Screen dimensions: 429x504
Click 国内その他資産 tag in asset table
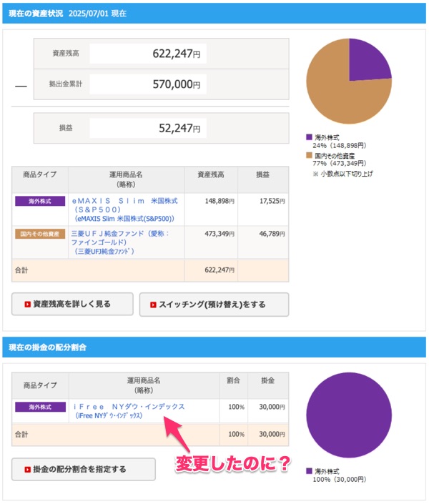(x=40, y=234)
